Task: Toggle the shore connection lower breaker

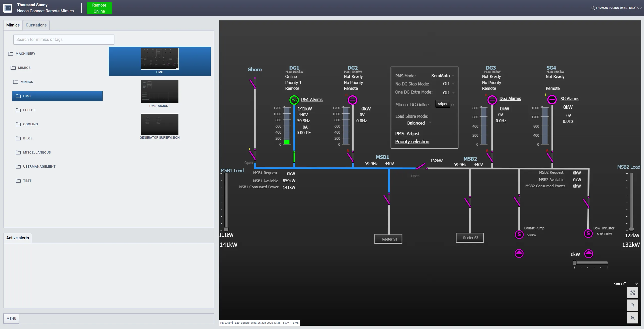Action: pos(253,155)
